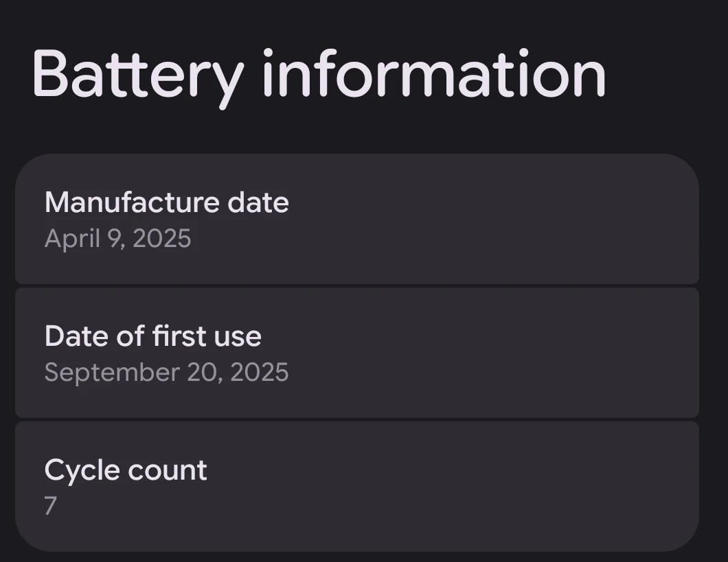728x562 pixels.
Task: Click the year in September 20, 2025
Action: [x=260, y=372]
